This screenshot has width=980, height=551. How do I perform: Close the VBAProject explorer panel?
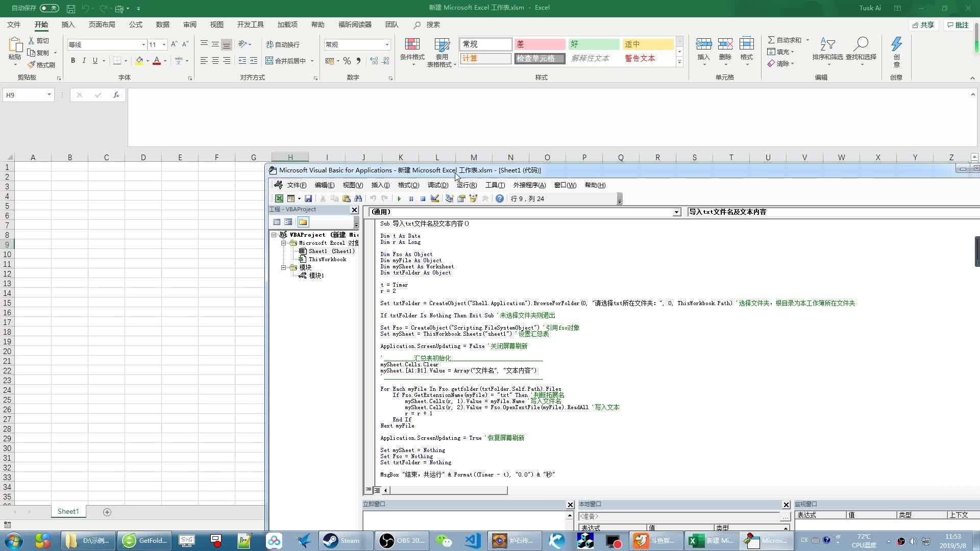355,210
